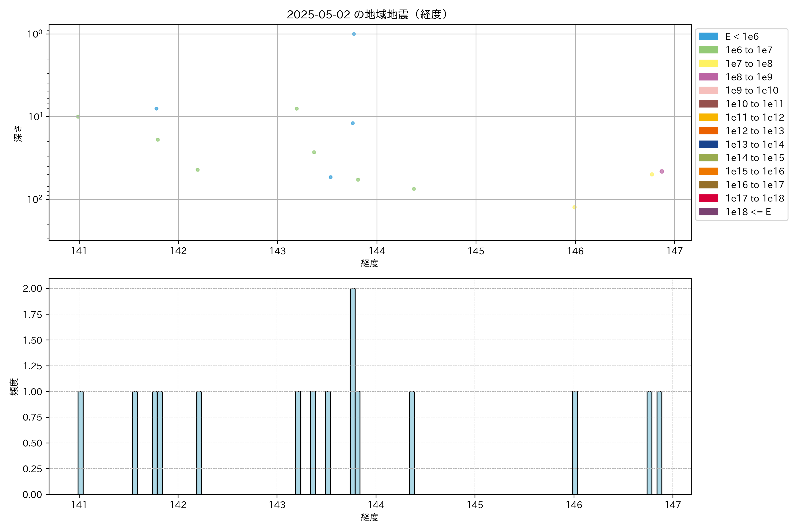Click the blue scatter point at depth 10^0

click(354, 34)
